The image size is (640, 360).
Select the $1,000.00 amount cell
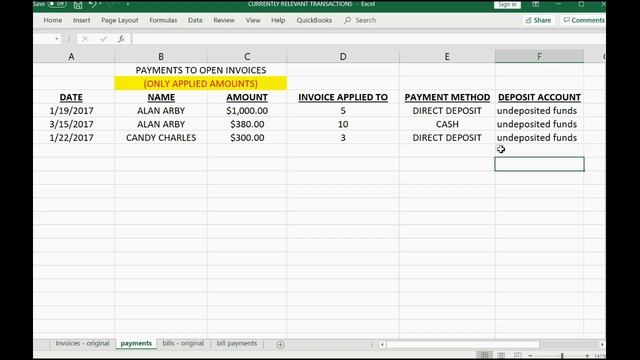[x=247, y=111]
